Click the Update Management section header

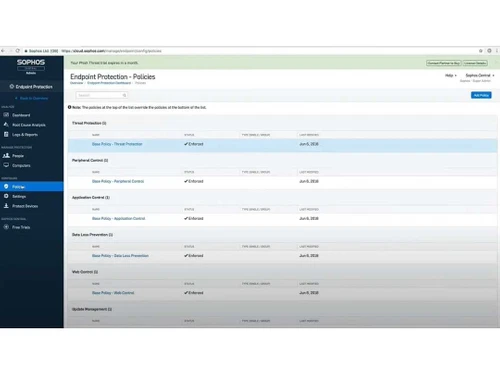(x=92, y=309)
